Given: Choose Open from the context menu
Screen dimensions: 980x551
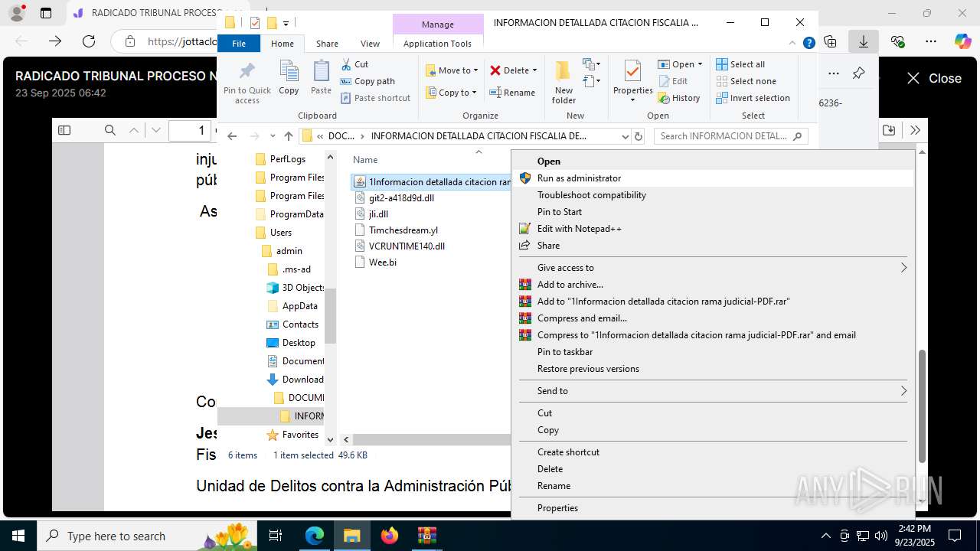Looking at the screenshot, I should (713, 161).
